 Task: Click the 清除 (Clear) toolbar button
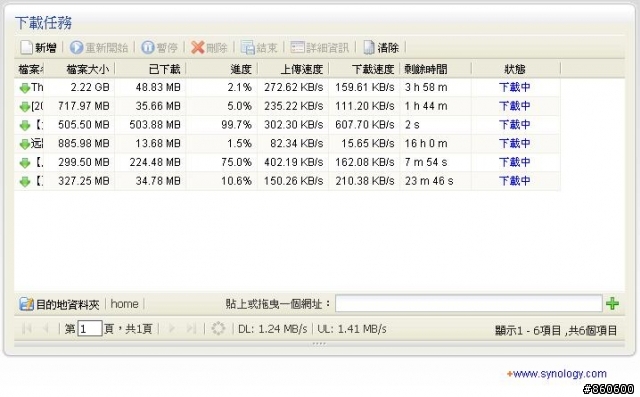pos(381,48)
